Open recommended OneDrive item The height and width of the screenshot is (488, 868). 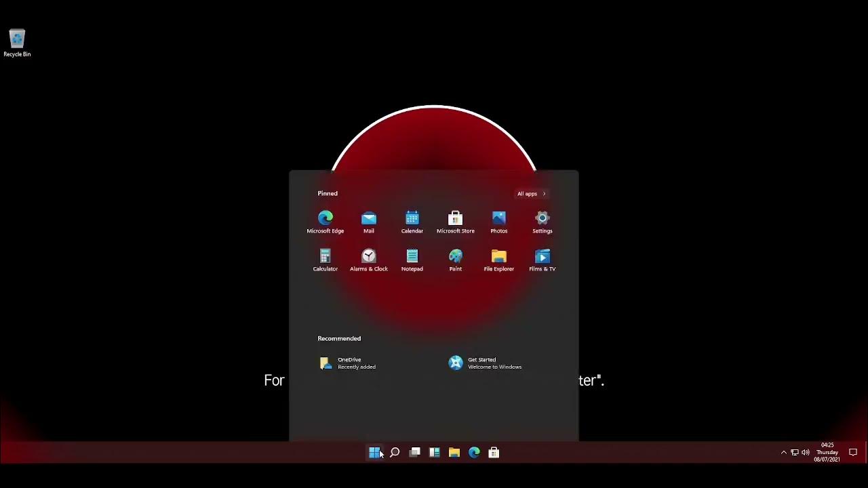click(348, 363)
